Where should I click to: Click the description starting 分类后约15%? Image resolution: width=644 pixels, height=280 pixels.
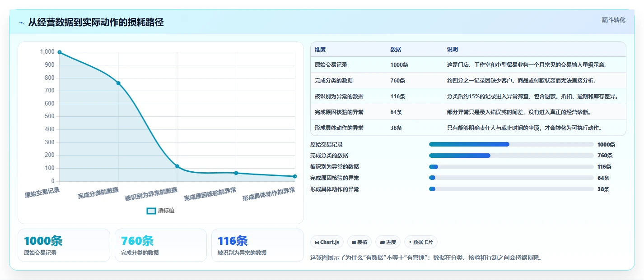532,96
